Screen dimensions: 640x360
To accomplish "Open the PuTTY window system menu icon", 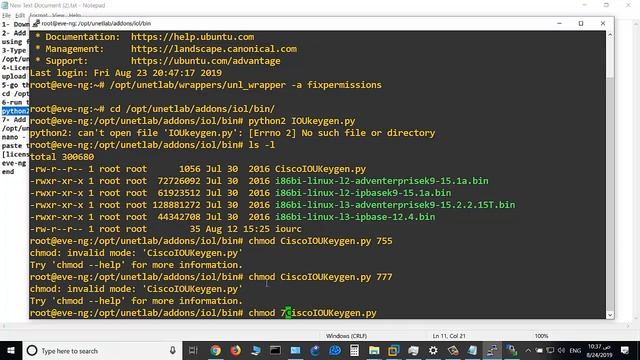I will [x=36, y=23].
